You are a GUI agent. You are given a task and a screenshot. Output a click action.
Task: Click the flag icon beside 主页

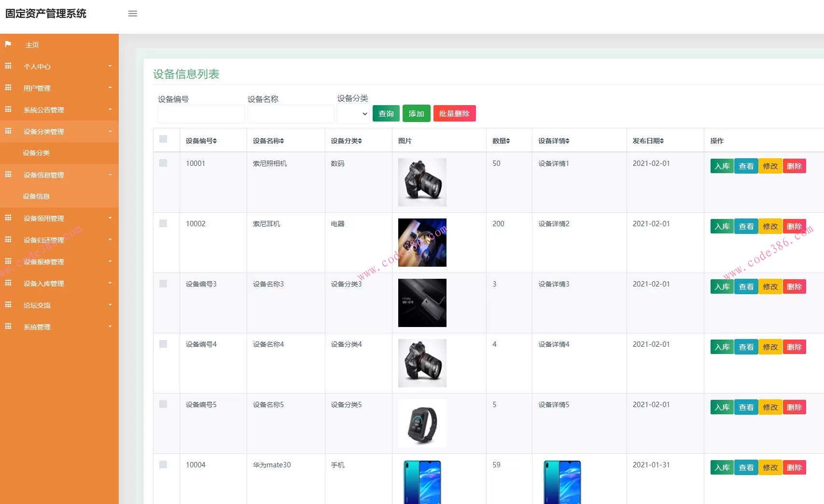pyautogui.click(x=8, y=44)
